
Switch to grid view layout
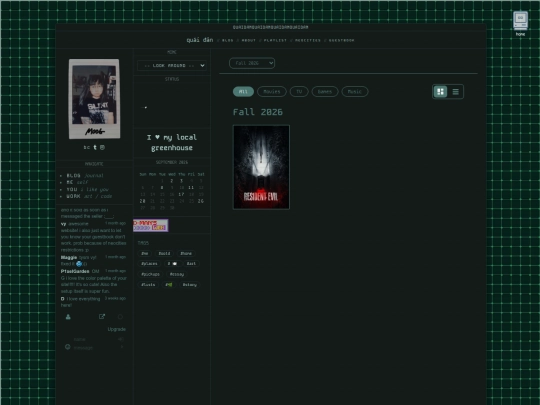[440, 92]
